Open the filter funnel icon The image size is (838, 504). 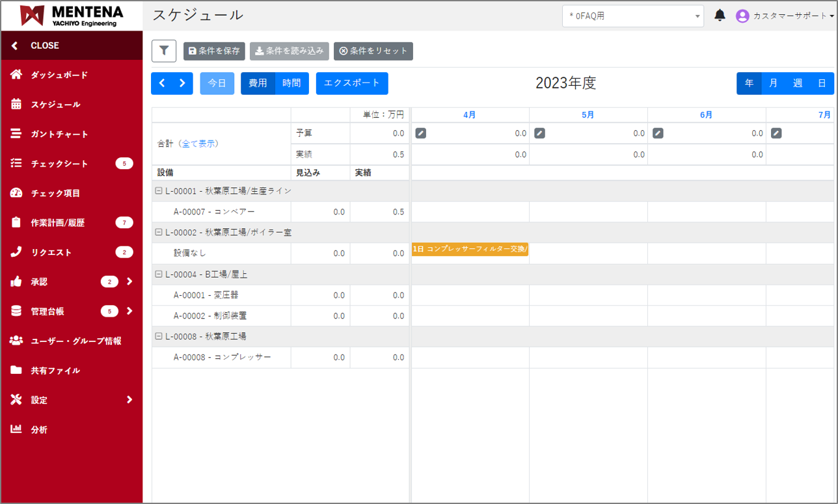click(x=164, y=51)
